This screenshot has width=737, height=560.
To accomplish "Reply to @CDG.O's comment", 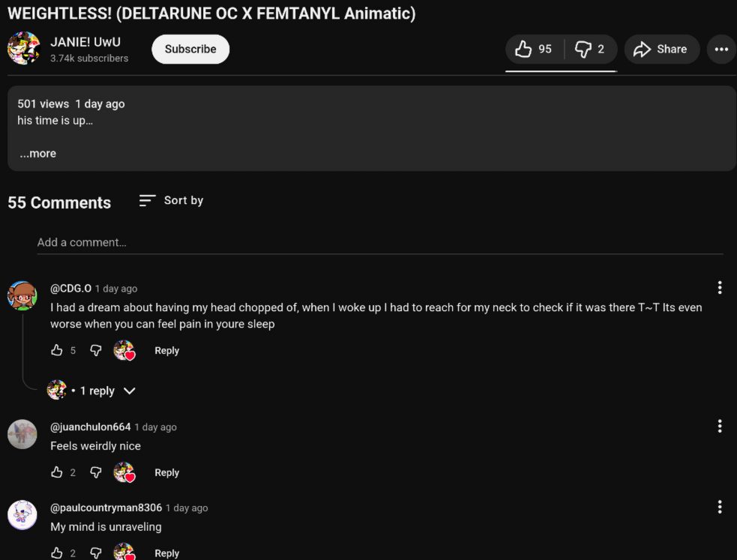I will coord(166,350).
